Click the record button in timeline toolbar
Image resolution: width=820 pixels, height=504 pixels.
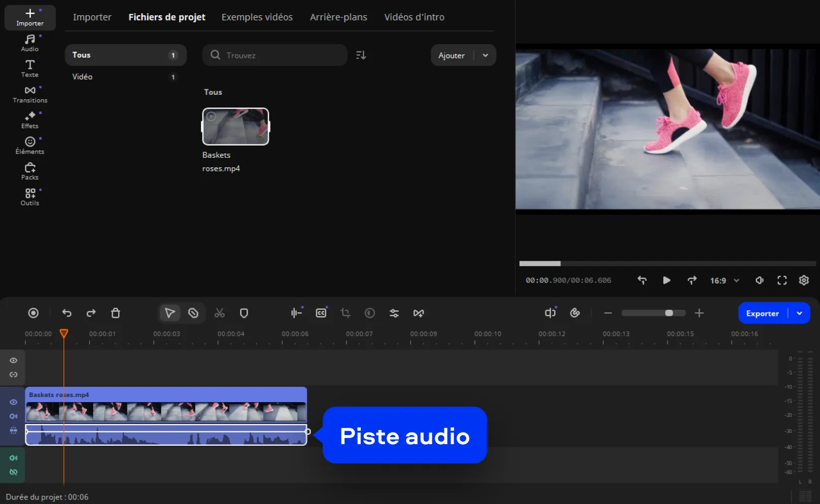tap(33, 313)
